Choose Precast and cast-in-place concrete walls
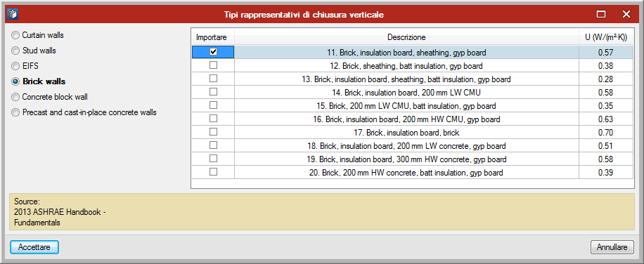 coord(84,112)
